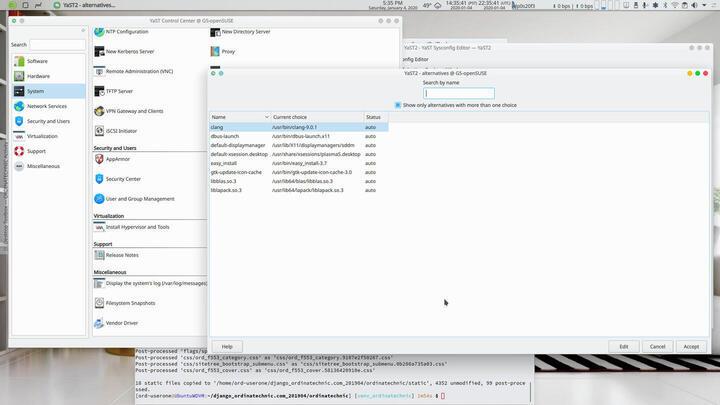Launch iSCSI Initiator module icon
Viewport: 720px width, 405px height.
[x=99, y=131]
